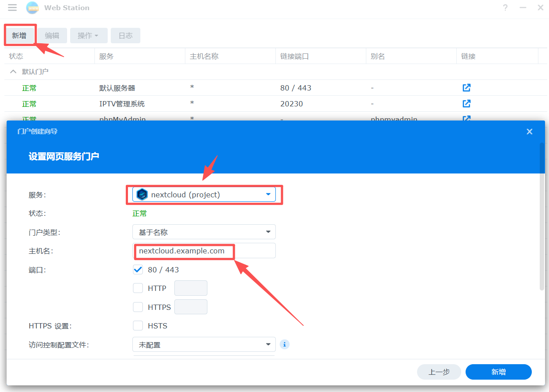Open the 服务 dropdown showing nextcloud (project)

[204, 195]
